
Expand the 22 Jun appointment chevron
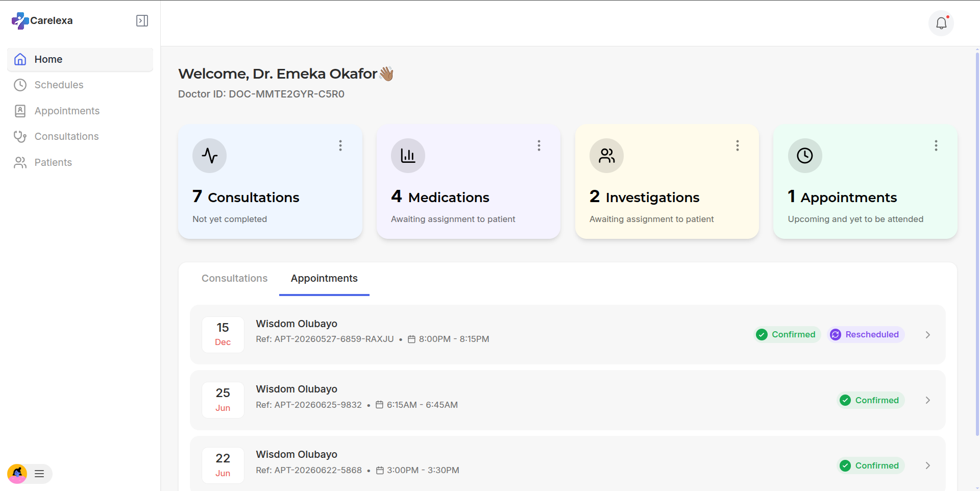[x=928, y=465]
